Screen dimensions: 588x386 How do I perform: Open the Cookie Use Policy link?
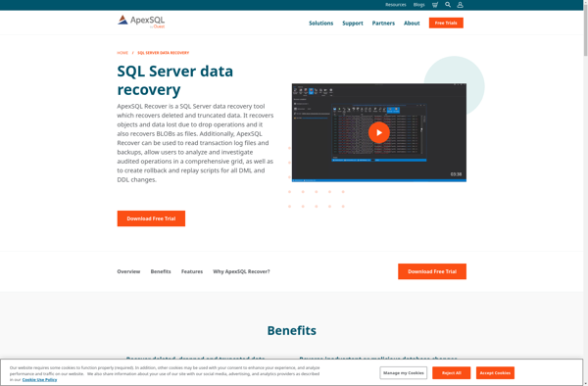(x=39, y=379)
